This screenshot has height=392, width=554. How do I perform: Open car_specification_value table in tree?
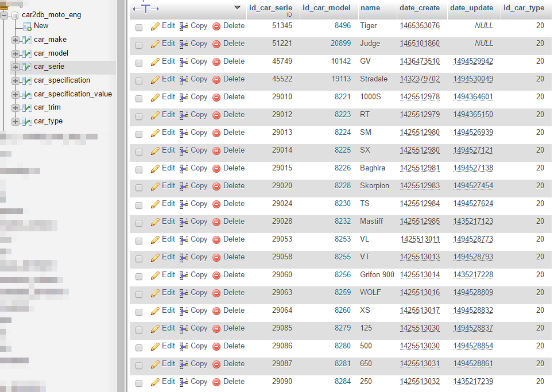(73, 94)
